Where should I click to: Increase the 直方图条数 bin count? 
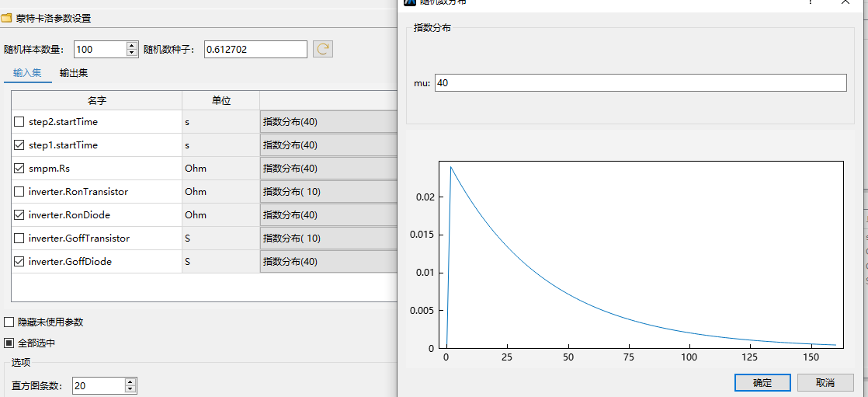[130, 381]
